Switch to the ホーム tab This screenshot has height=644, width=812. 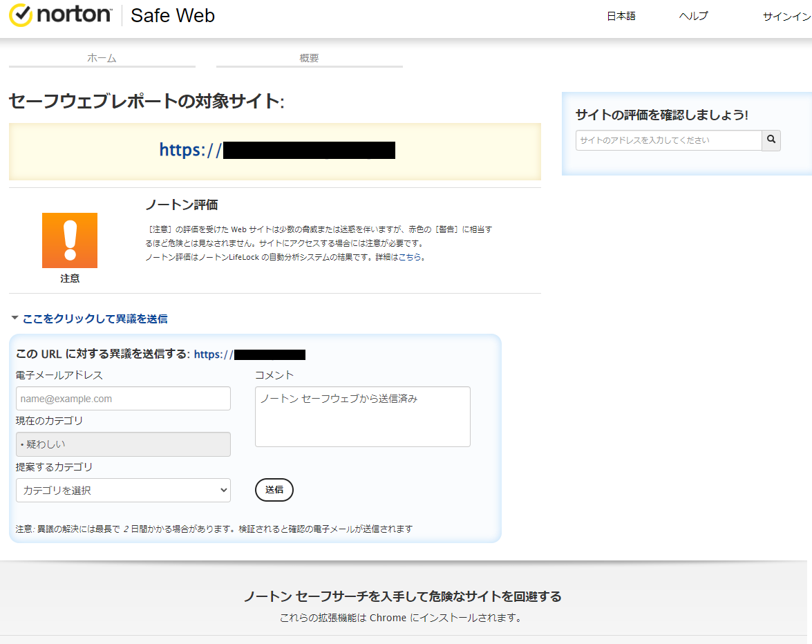click(101, 59)
